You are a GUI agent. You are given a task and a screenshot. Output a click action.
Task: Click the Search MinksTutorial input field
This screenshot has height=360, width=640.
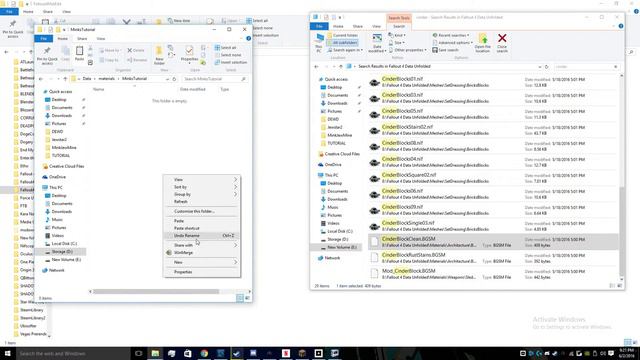tap(214, 79)
